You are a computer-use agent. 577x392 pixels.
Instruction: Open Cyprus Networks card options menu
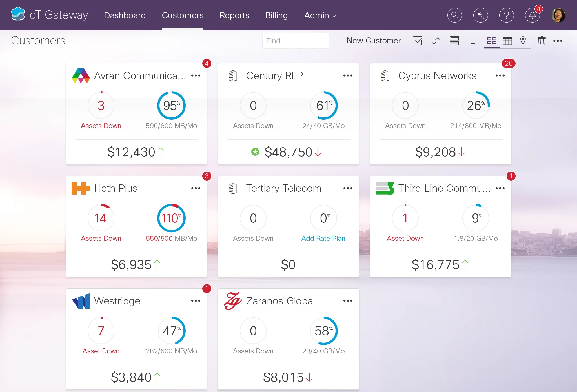(500, 75)
